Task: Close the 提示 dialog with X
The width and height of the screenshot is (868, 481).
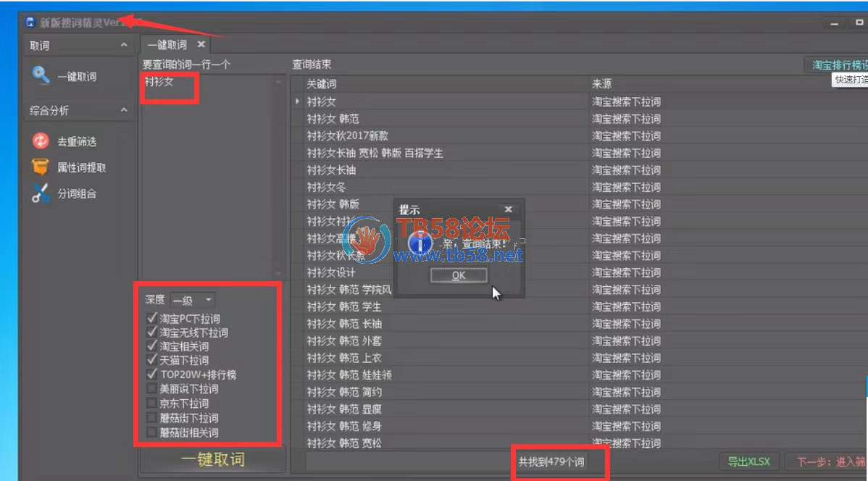Action: point(508,209)
